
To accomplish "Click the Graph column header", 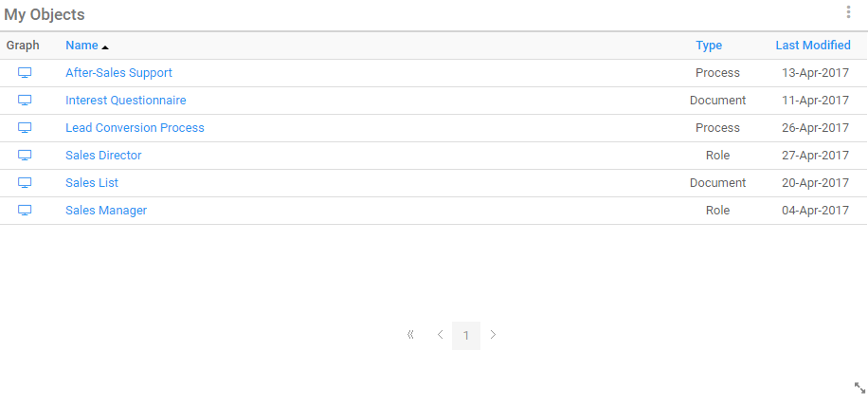I will [23, 46].
